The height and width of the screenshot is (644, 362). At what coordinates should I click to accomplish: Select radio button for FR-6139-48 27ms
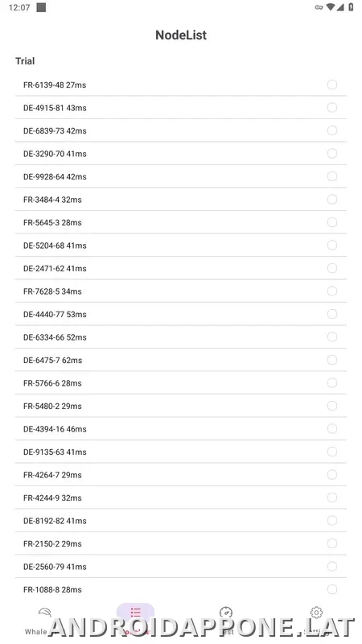pos(332,85)
